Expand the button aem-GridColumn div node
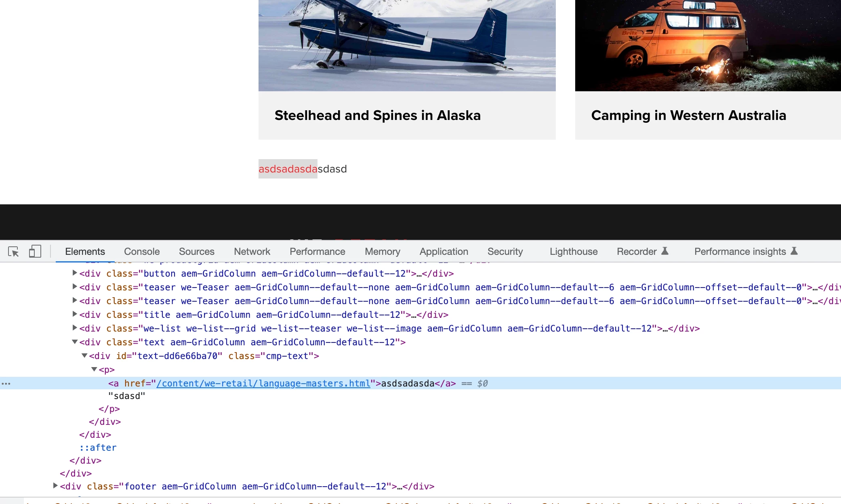This screenshot has height=504, width=841. [x=75, y=273]
